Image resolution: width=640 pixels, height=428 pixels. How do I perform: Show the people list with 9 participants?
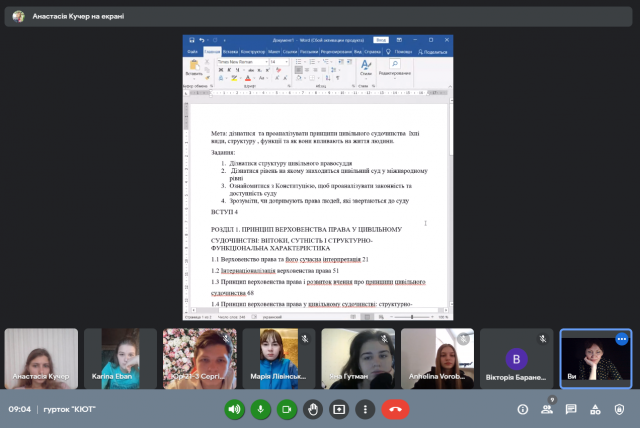coord(547,408)
